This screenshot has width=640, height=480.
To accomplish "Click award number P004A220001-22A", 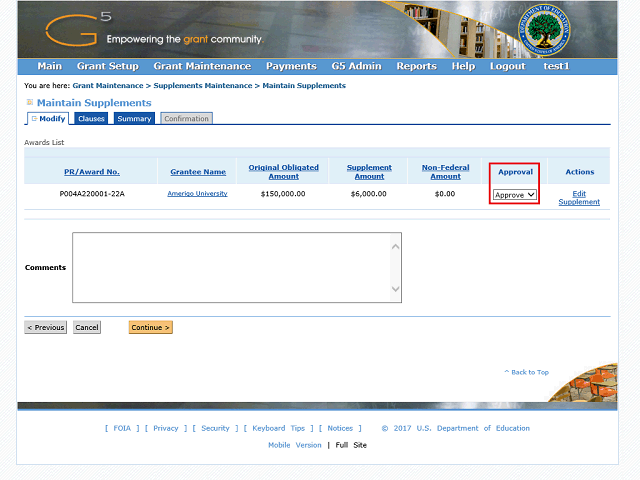I will tap(92, 194).
